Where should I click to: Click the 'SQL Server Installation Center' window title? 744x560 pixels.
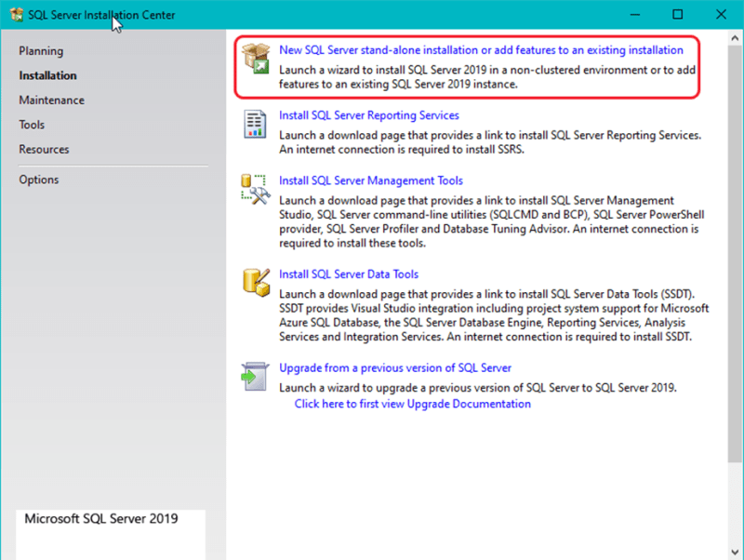[101, 15]
